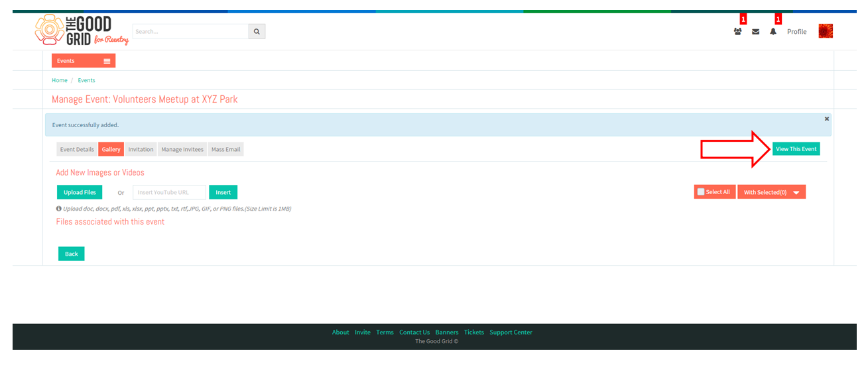Focus the Insert YouTube URL field

coord(169,192)
